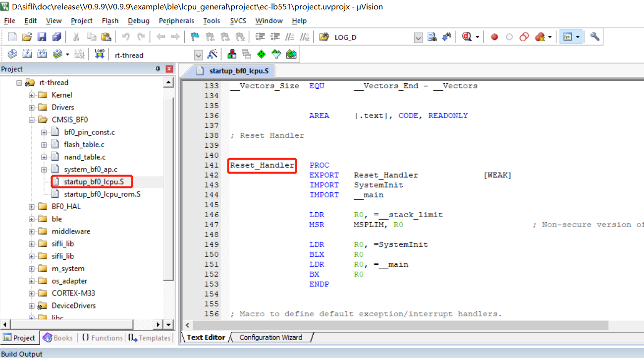The height and width of the screenshot is (358, 644).
Task: Switch to Configuration Wizard tab
Action: point(270,337)
